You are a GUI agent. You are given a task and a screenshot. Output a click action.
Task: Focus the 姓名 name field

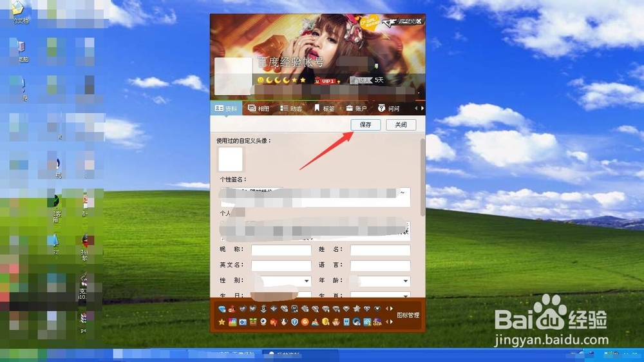tap(381, 250)
